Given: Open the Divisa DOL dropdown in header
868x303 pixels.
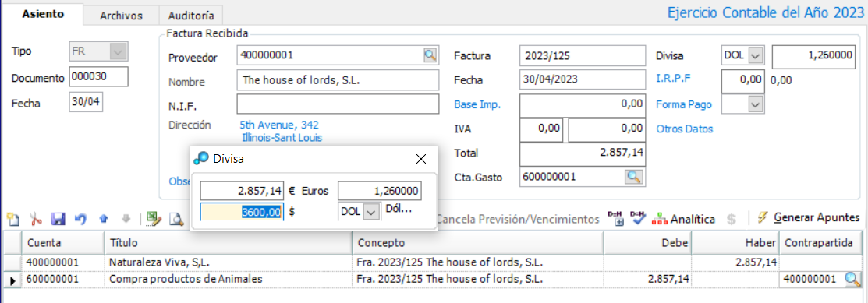Looking at the screenshot, I should tap(755, 55).
